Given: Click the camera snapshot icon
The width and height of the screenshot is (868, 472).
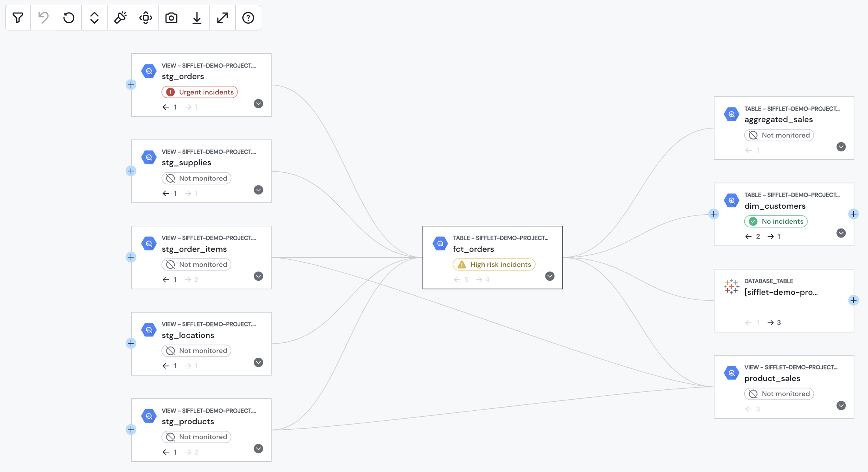Looking at the screenshot, I should [x=172, y=17].
